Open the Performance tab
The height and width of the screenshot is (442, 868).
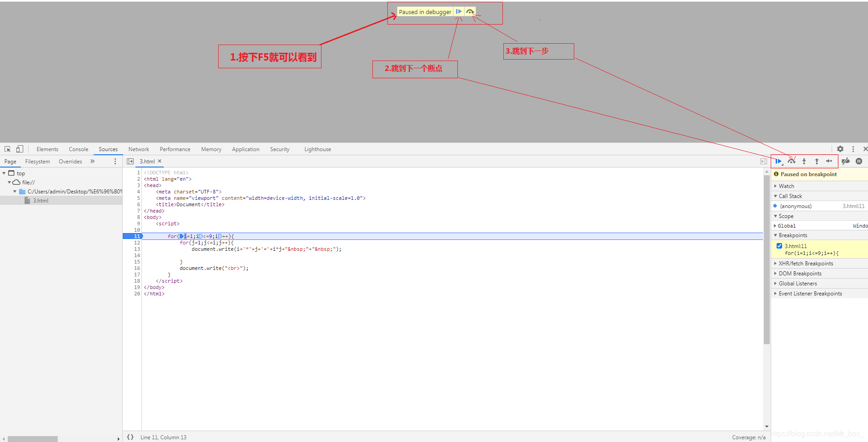[x=175, y=149]
